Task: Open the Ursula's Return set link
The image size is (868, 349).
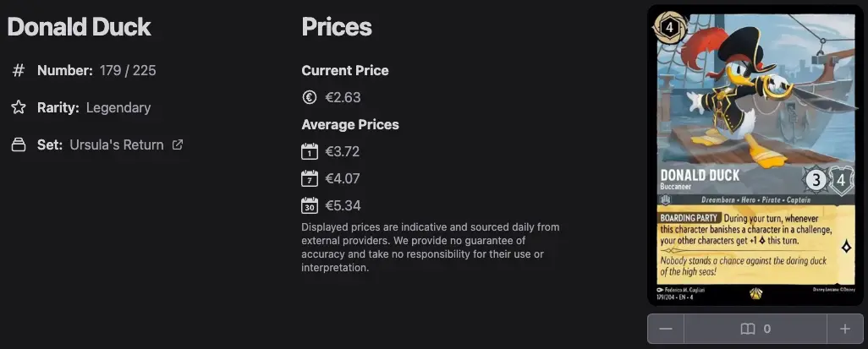Action: 117,145
